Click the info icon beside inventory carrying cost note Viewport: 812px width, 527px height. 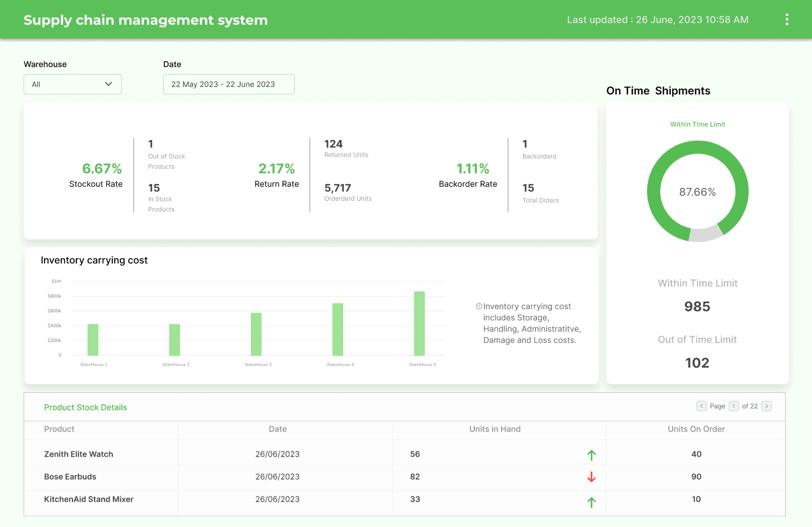[x=479, y=306]
